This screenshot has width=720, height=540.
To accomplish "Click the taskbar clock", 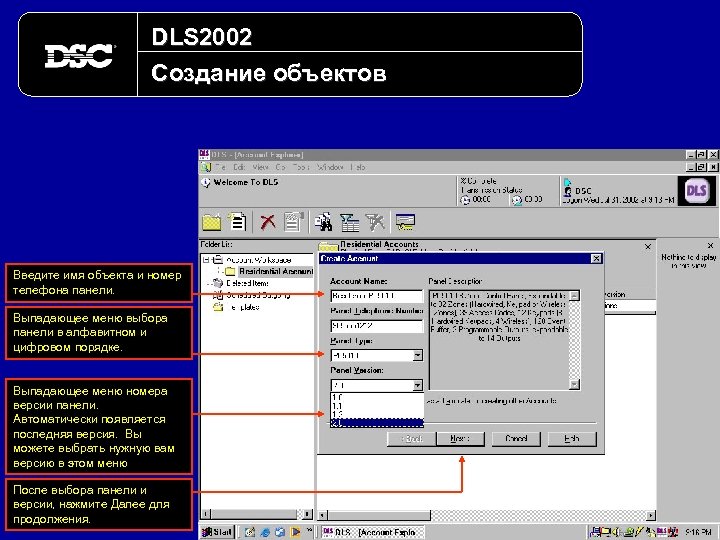I will click(x=698, y=532).
